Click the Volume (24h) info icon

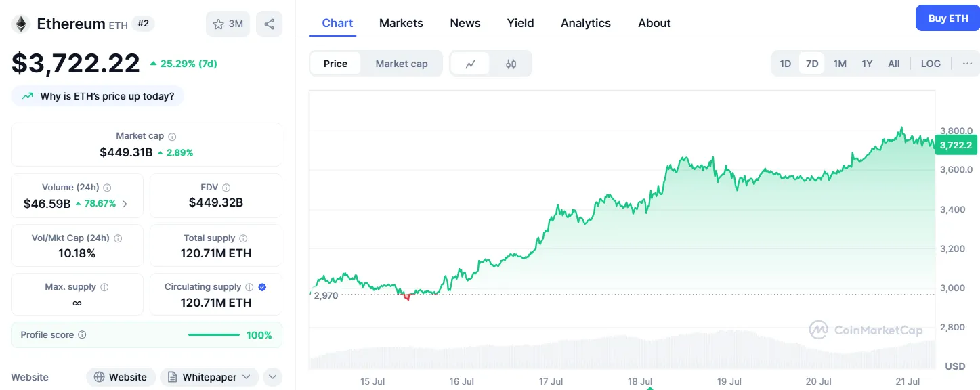pyautogui.click(x=107, y=188)
